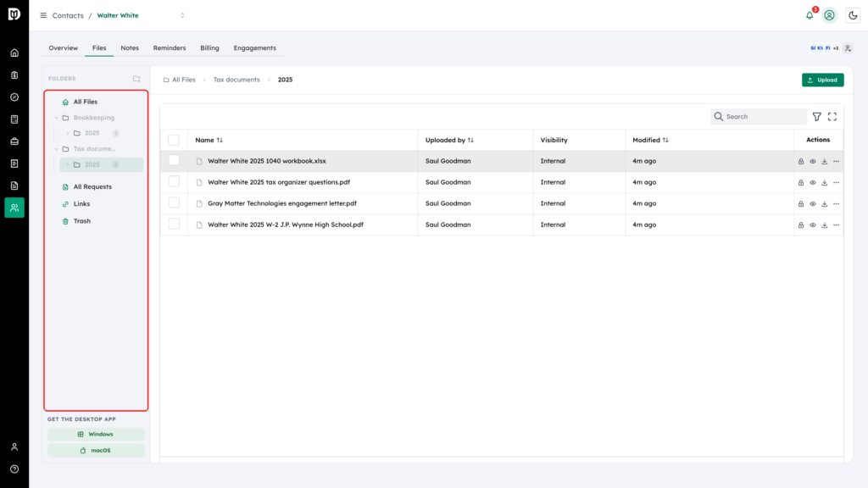This screenshot has height=488, width=868.
Task: Switch to the Notes tab
Action: (130, 48)
